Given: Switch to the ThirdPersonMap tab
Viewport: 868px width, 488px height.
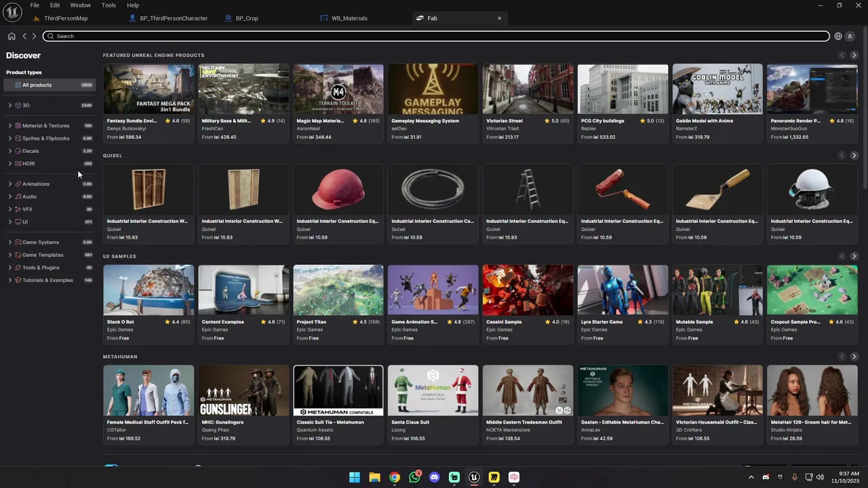Looking at the screenshot, I should click(66, 18).
